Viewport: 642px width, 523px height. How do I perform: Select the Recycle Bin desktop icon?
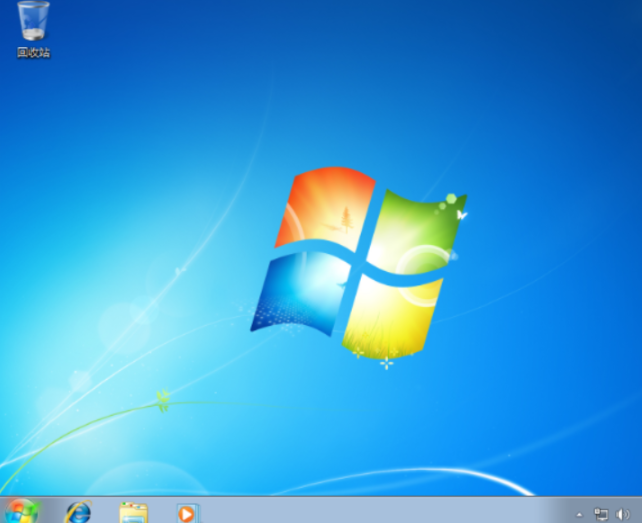click(x=33, y=22)
